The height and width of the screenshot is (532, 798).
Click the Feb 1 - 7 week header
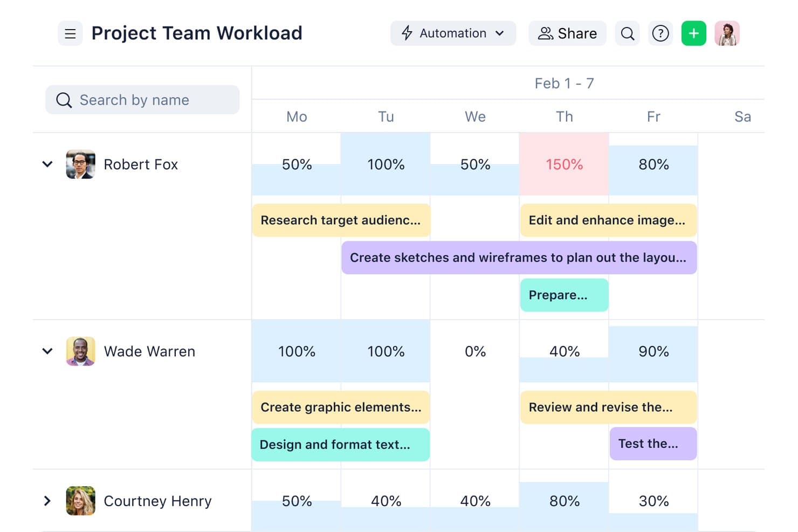coord(564,84)
